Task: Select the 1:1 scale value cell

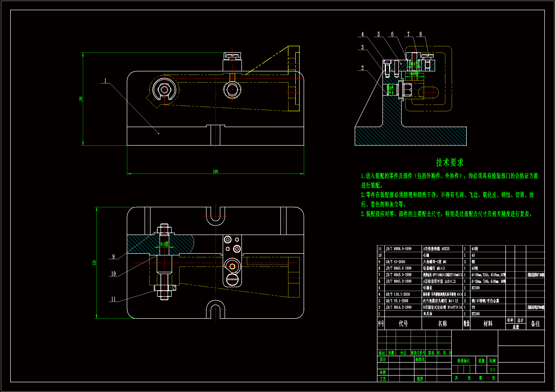Action: click(492, 369)
